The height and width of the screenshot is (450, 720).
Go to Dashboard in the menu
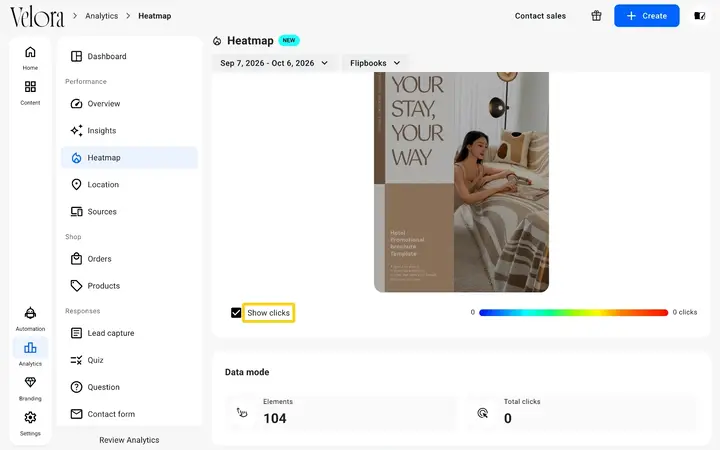point(129,56)
